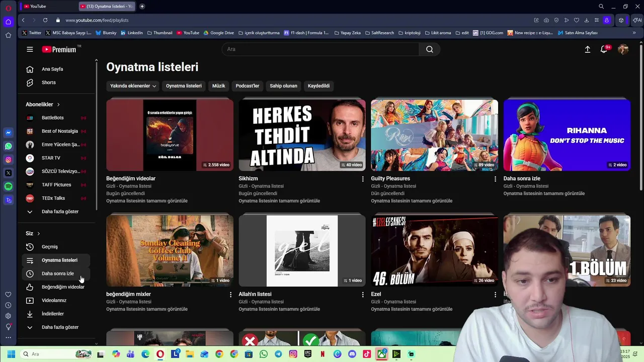
Task: Open BattleBots subscription channel
Action: click(56, 118)
